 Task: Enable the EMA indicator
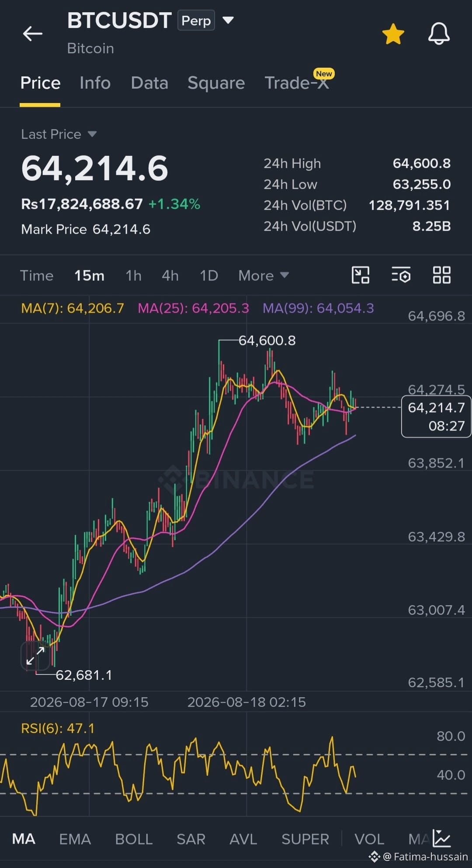click(x=75, y=839)
